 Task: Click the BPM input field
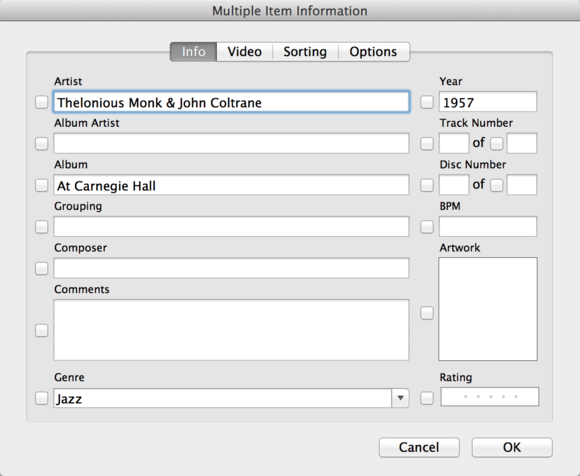(x=488, y=226)
